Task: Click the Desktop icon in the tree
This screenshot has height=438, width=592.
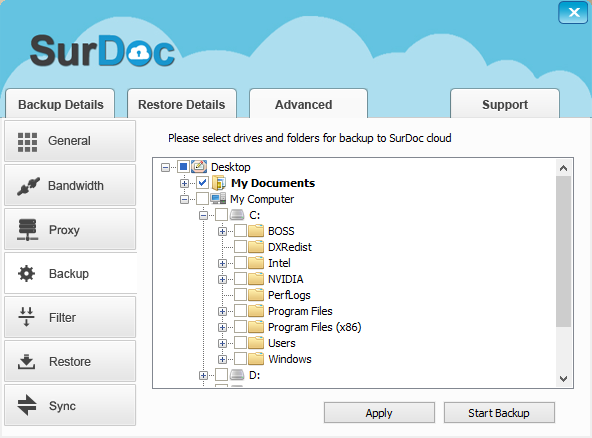Action: [199, 167]
